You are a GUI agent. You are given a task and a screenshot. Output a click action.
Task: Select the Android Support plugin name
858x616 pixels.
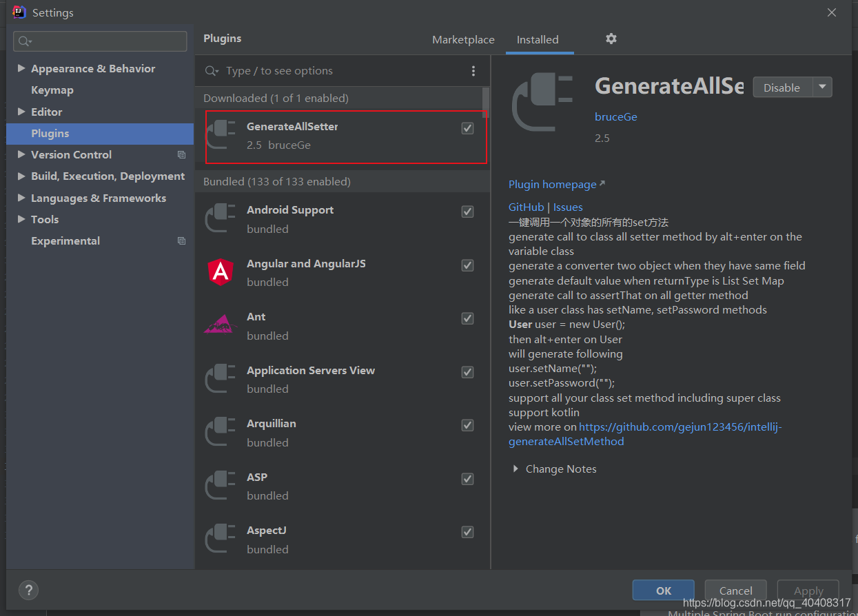(x=290, y=210)
